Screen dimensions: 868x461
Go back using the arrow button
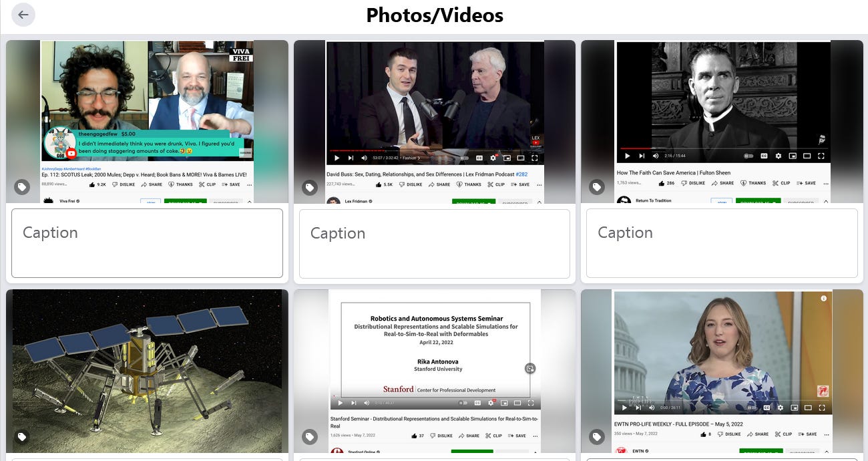click(x=23, y=15)
